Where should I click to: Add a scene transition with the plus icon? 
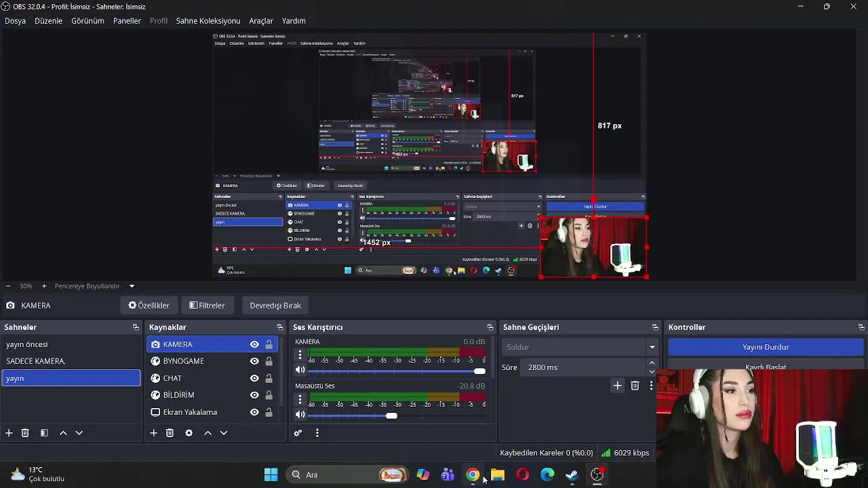tap(617, 386)
